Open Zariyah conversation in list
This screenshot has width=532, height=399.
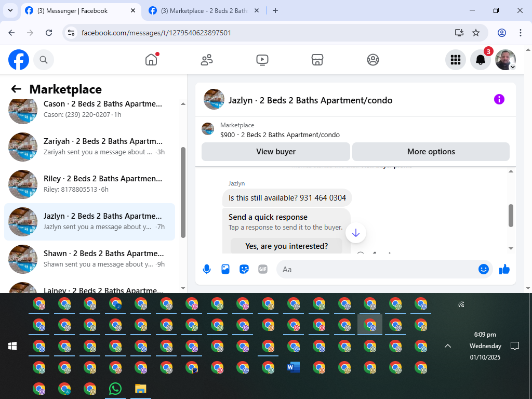pos(89,147)
